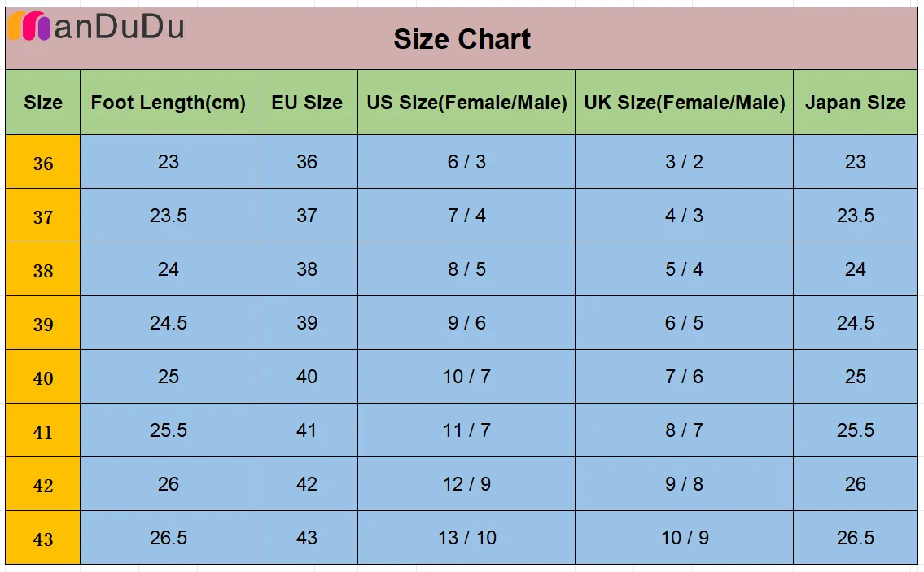Select the Japan Size header cell

point(856,103)
